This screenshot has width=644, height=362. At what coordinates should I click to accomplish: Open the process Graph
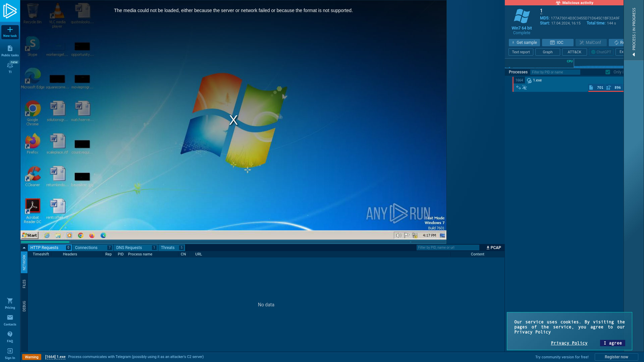[548, 52]
